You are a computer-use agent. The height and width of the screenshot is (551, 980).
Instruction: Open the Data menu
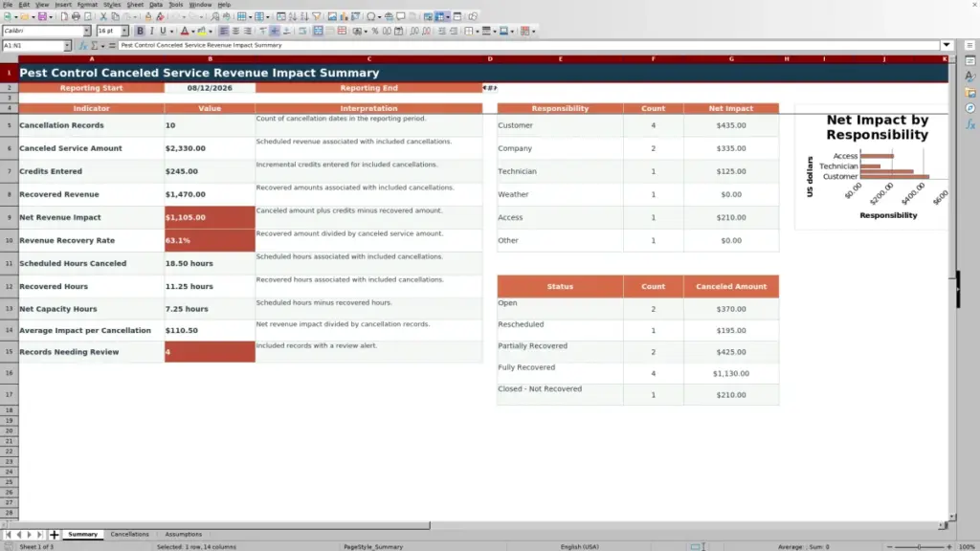(x=156, y=5)
